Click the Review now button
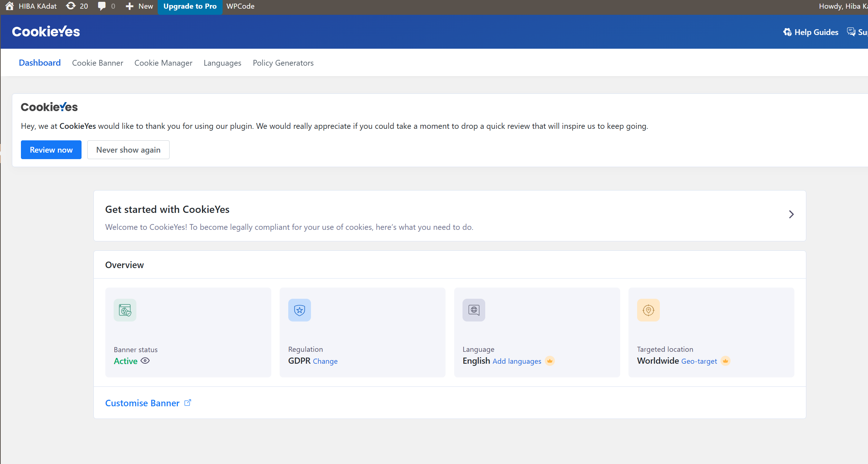868x464 pixels. click(x=51, y=150)
